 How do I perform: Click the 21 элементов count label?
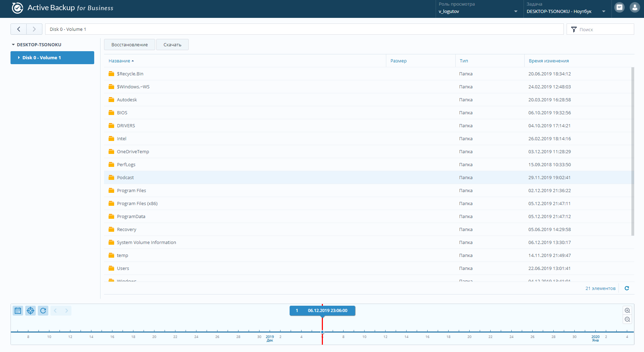pyautogui.click(x=600, y=288)
